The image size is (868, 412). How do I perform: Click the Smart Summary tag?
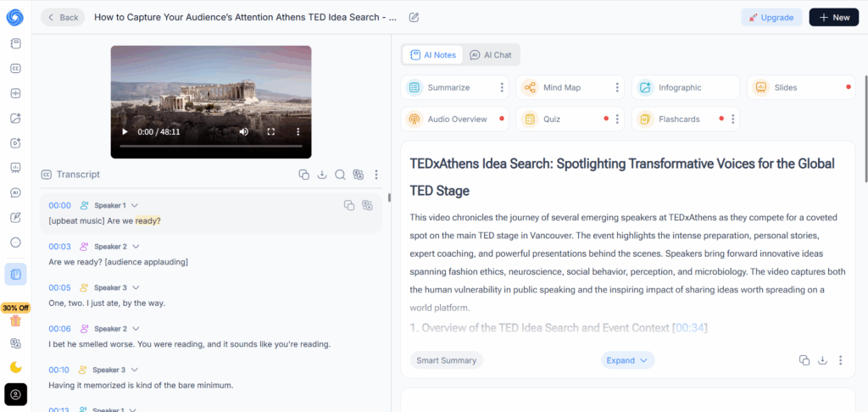click(446, 360)
